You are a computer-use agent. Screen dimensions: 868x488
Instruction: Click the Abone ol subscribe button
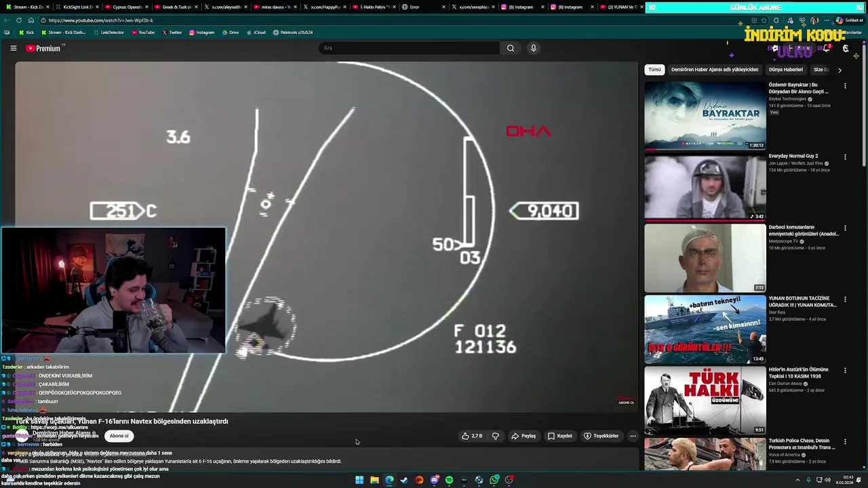click(x=119, y=436)
